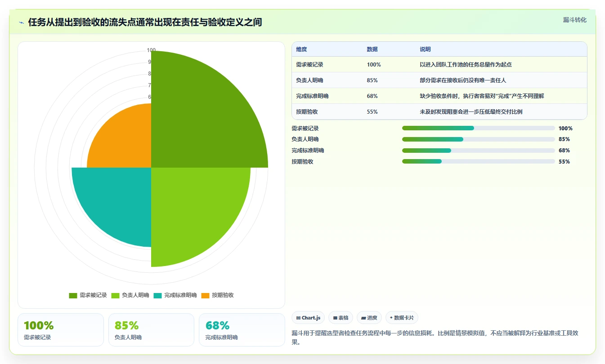Click the 负责人明确 85% progress bar
Screen dimensions: 605x364
pyautogui.click(x=479, y=139)
